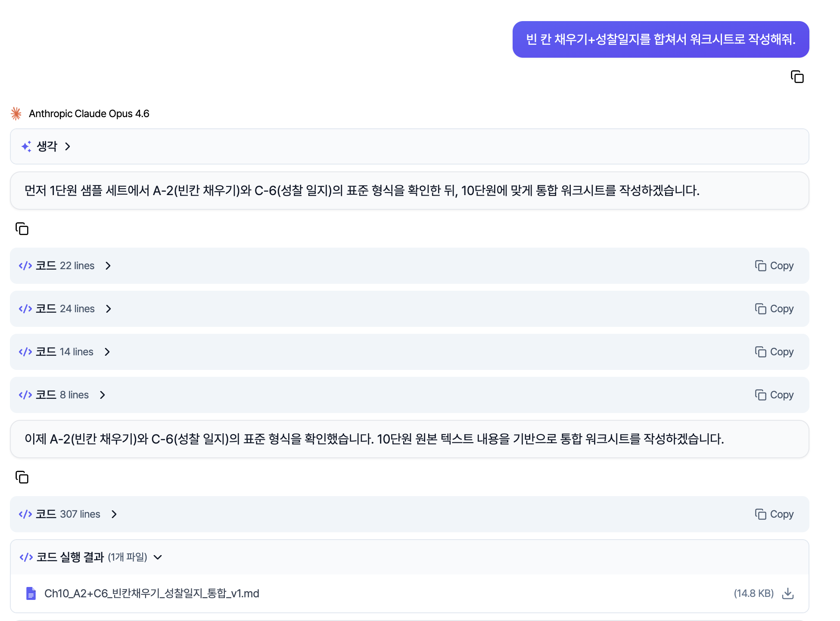Expand the 24 lines code block
The width and height of the screenshot is (840, 621).
109,309
